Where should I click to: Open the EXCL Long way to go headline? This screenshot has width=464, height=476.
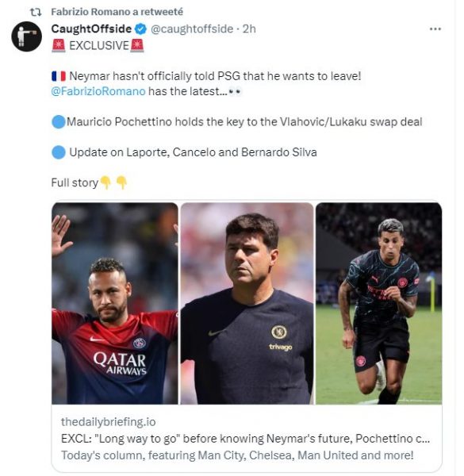coord(246,439)
